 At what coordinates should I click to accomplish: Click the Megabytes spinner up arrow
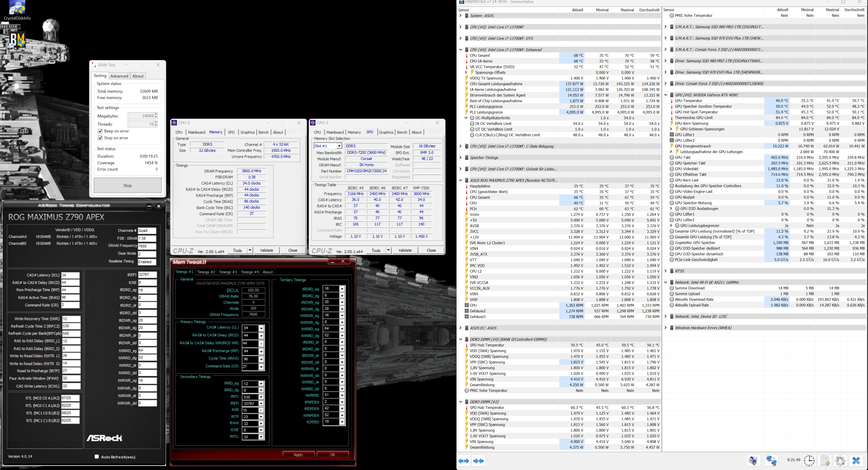[156, 114]
